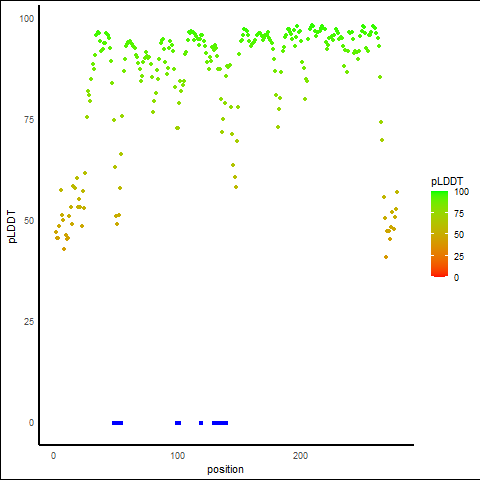Click the y-axis tick label 50

[29, 221]
